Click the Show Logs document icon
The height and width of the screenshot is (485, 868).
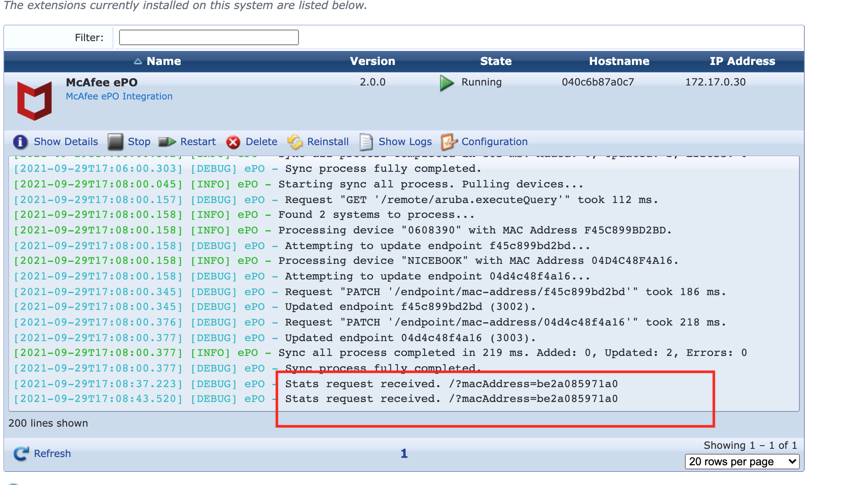click(x=366, y=142)
